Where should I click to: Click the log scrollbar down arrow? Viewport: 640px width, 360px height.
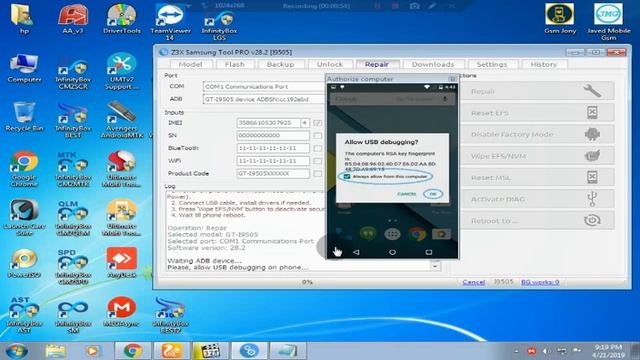pyautogui.click(x=436, y=266)
